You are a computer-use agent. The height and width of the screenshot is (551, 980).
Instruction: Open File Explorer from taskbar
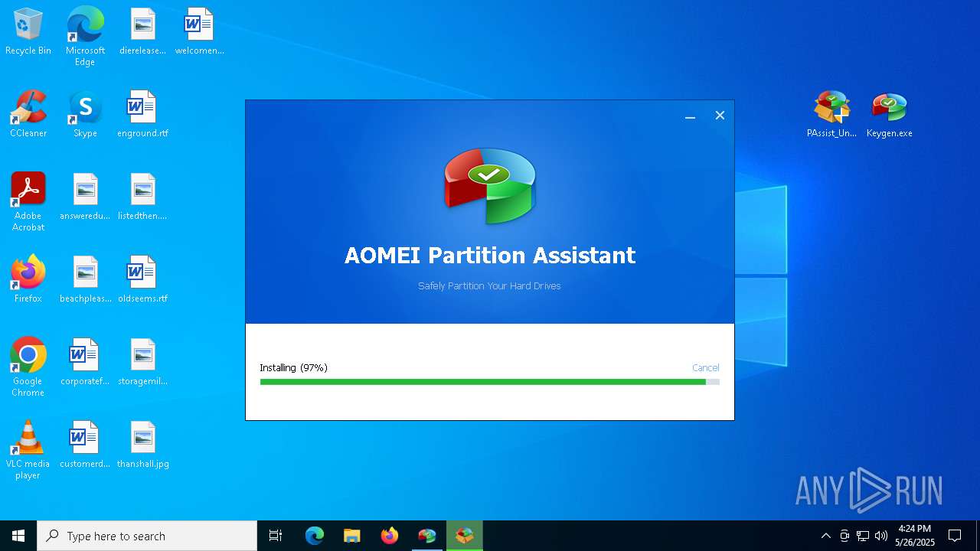[351, 536]
